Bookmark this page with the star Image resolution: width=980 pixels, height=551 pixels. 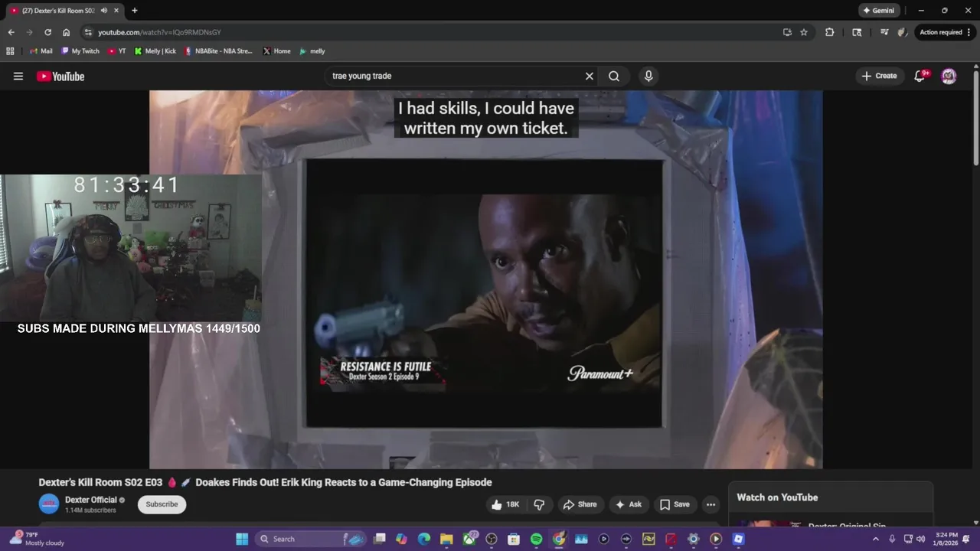804,32
